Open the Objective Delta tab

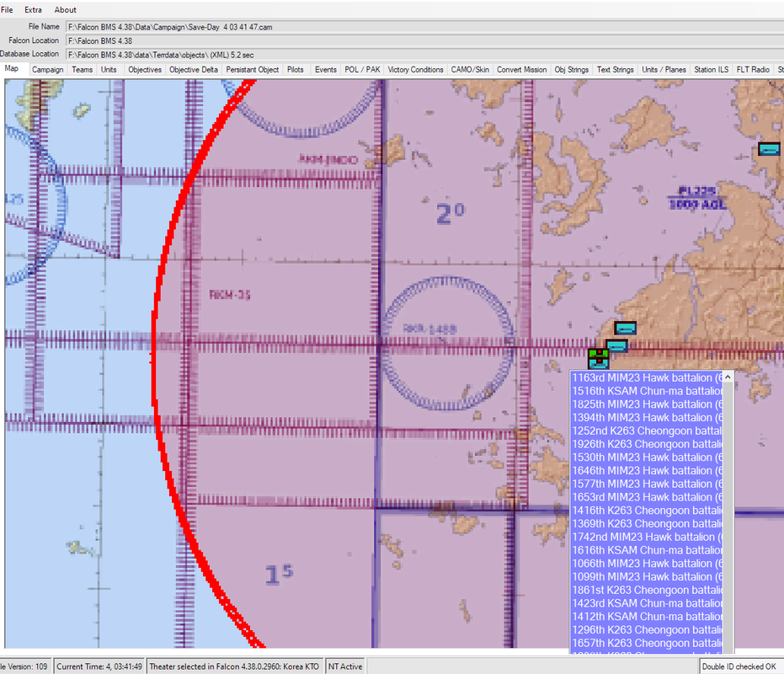click(x=194, y=70)
